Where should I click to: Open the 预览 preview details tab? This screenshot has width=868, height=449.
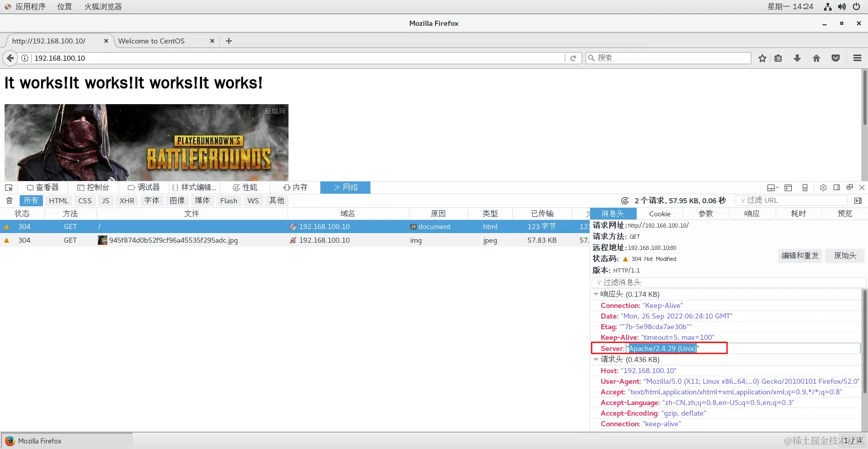(845, 214)
